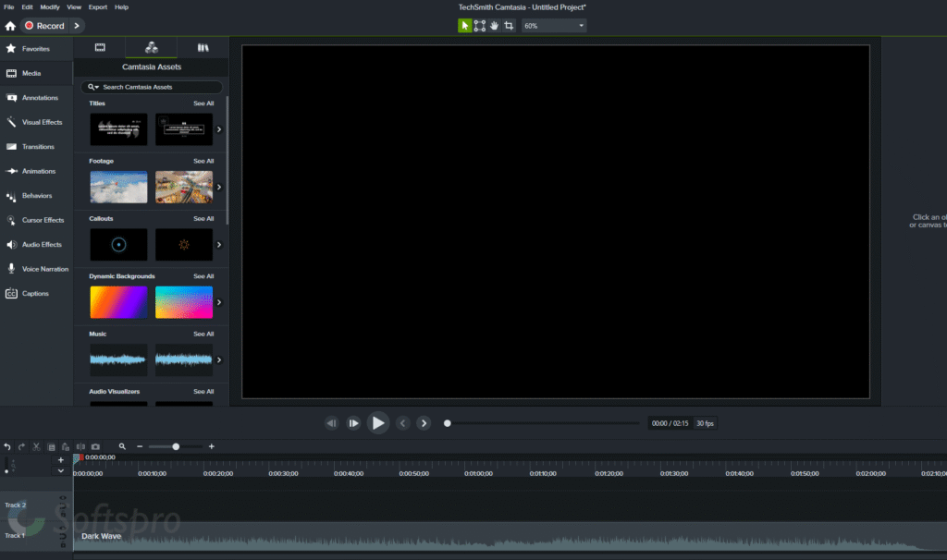Zoom out the timeline with minus
Image resolution: width=947 pixels, height=560 pixels.
(x=140, y=446)
